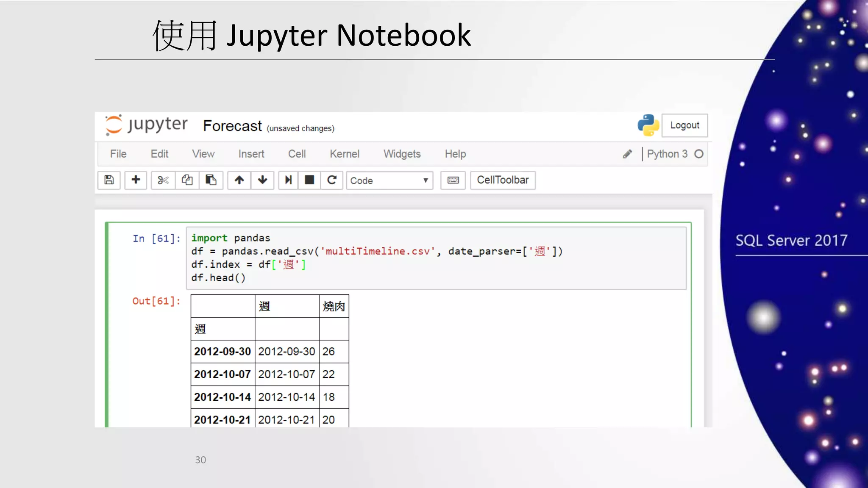Click into the code input cell

click(436, 258)
